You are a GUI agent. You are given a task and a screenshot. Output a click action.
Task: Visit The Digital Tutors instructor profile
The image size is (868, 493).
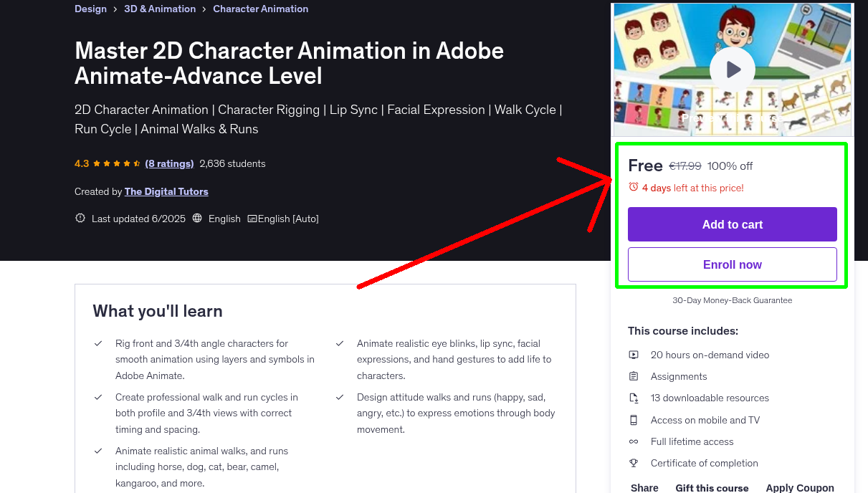pos(166,191)
